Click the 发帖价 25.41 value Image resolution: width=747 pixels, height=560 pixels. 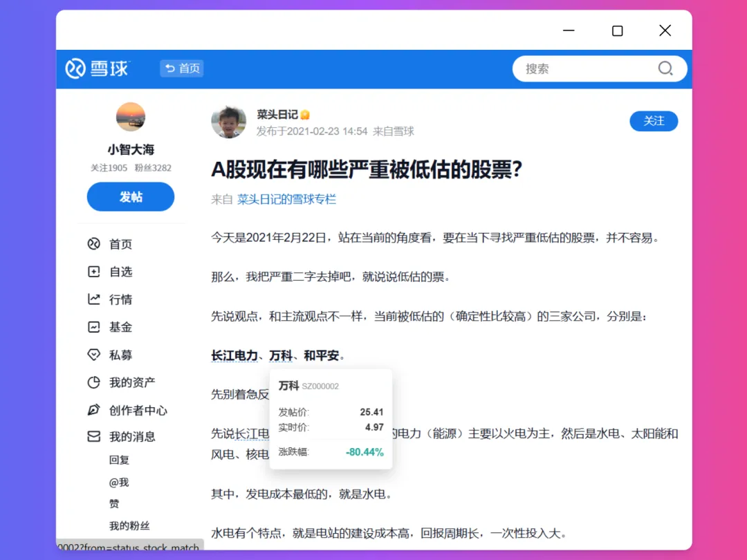(371, 412)
